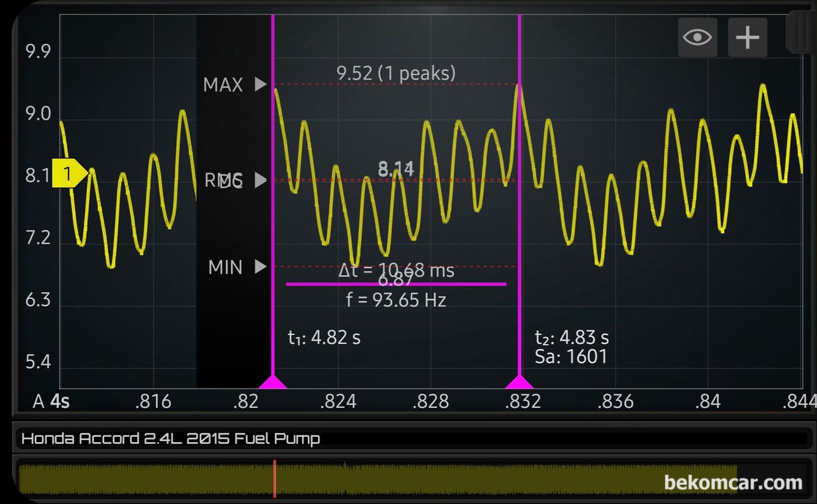817x504 pixels.
Task: Toggle the eye visibility icon
Action: (697, 37)
